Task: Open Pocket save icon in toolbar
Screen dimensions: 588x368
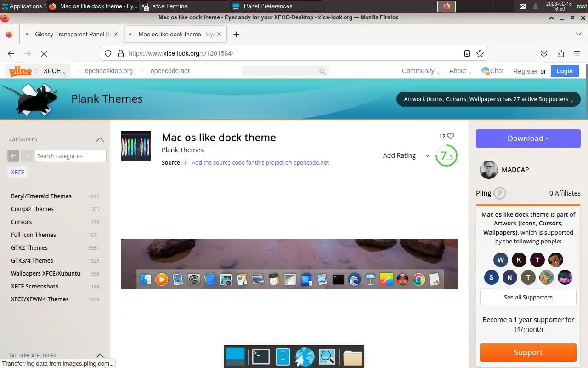Action: pyautogui.click(x=544, y=53)
